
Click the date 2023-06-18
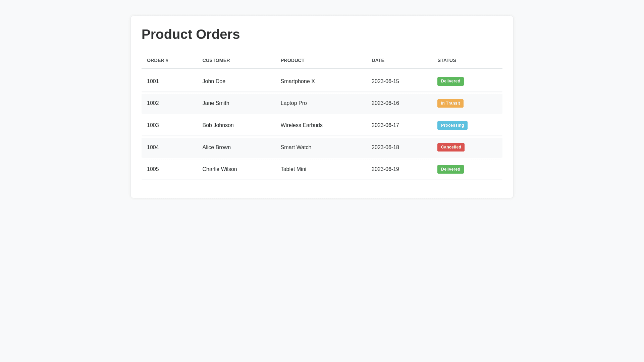pos(385,147)
